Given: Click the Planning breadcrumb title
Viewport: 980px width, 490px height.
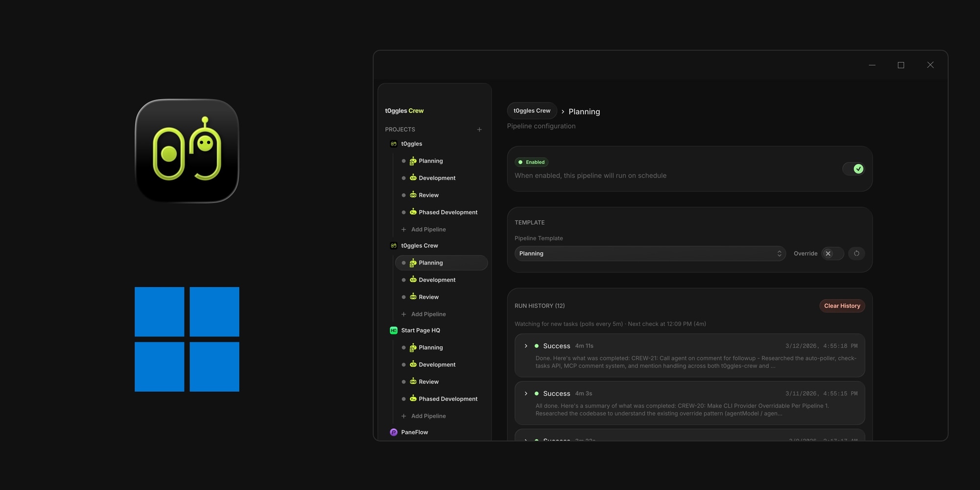Looking at the screenshot, I should coord(584,112).
